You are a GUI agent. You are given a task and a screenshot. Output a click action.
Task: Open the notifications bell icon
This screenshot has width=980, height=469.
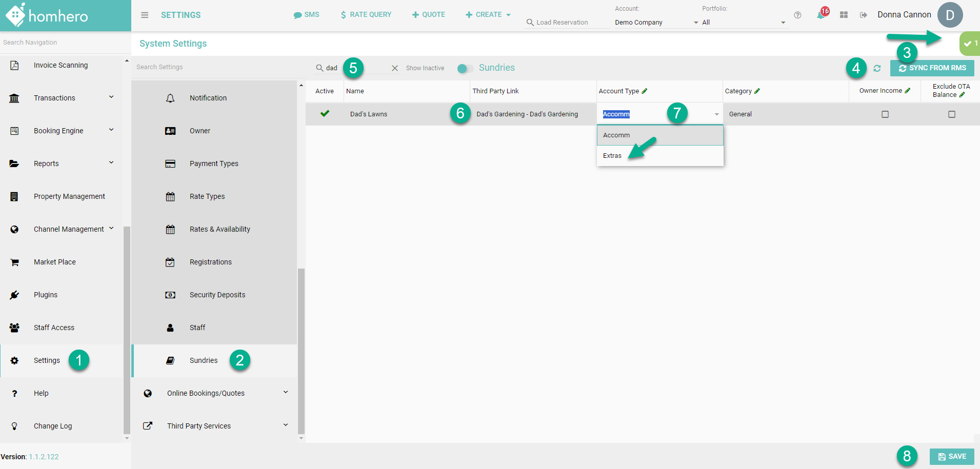(821, 15)
